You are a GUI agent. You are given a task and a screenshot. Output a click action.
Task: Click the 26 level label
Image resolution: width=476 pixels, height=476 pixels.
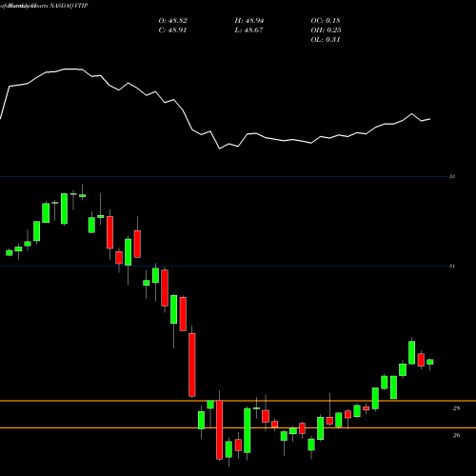(x=456, y=435)
